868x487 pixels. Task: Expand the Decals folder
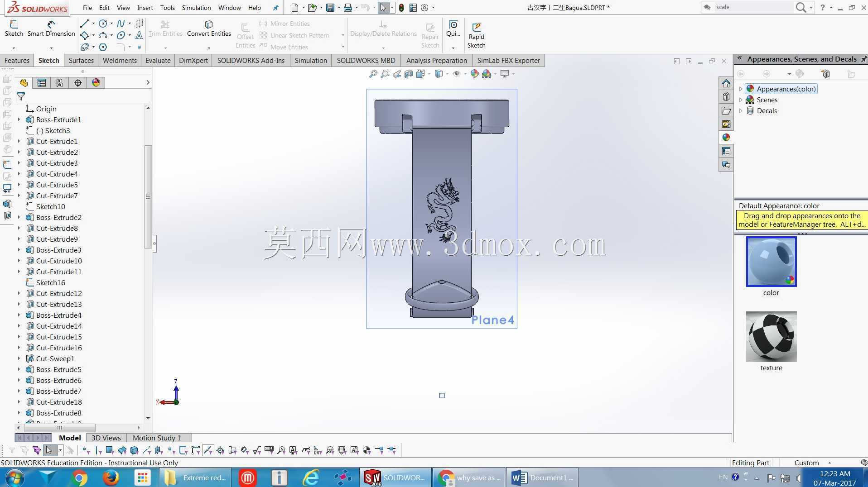coord(741,110)
